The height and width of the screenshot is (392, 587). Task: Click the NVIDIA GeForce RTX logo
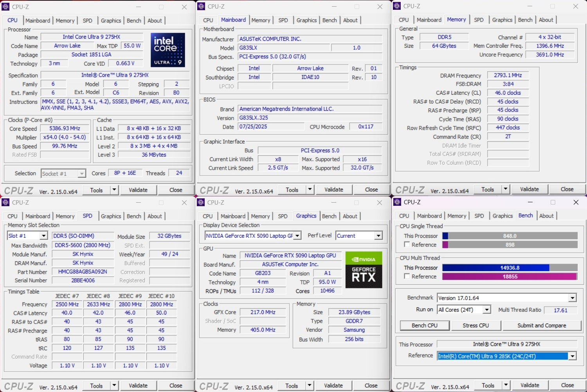364,270
